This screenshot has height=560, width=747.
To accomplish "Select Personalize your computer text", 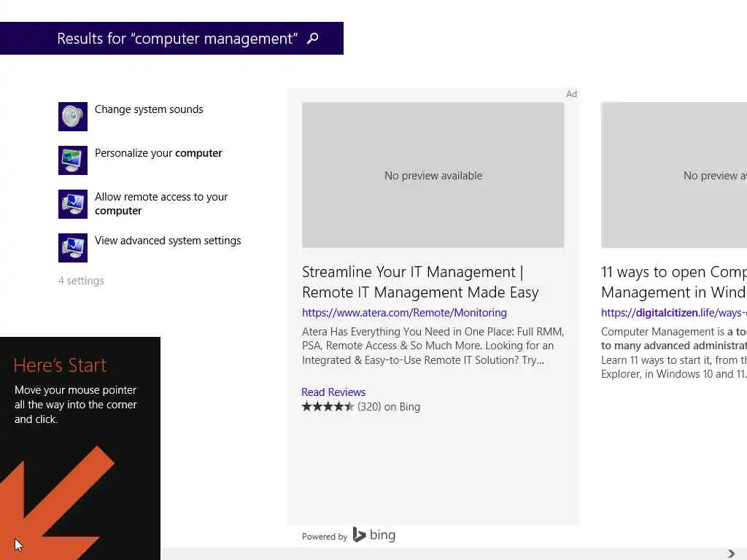I will point(158,153).
